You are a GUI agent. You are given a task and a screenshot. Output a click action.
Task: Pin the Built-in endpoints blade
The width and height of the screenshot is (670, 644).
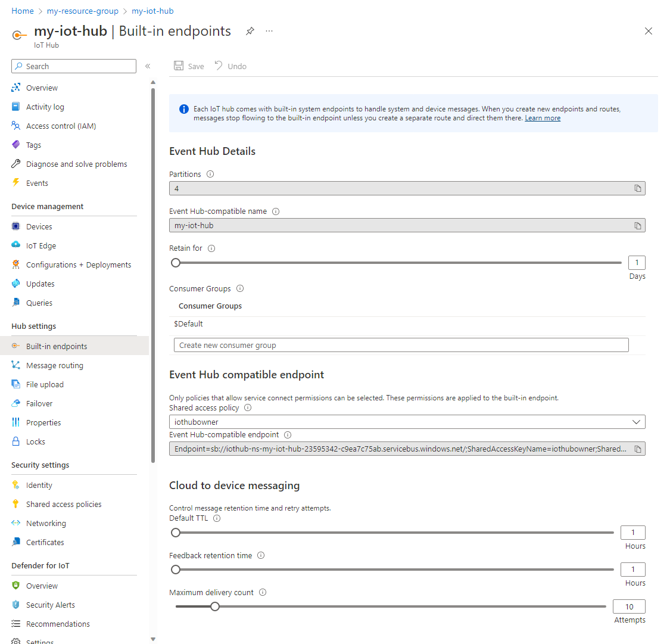250,31
